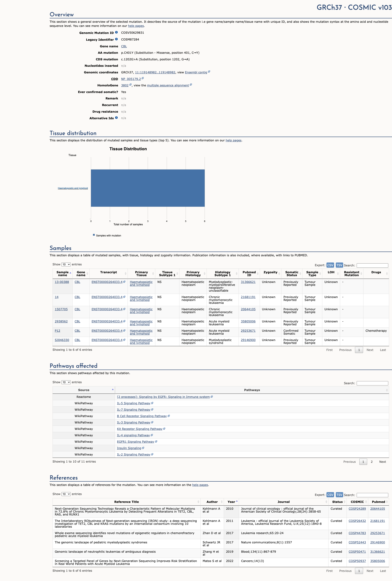392x581 pixels.
Task: Open the CBL gene name link in Overview
Action: (x=124, y=46)
